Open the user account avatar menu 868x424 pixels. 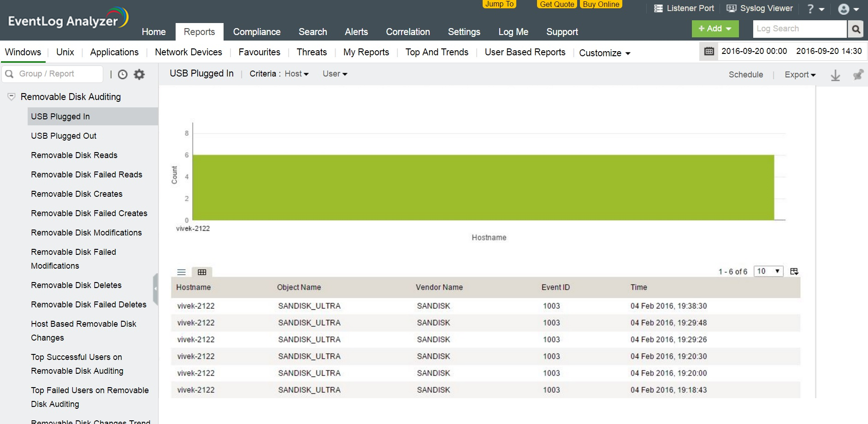[x=847, y=9]
